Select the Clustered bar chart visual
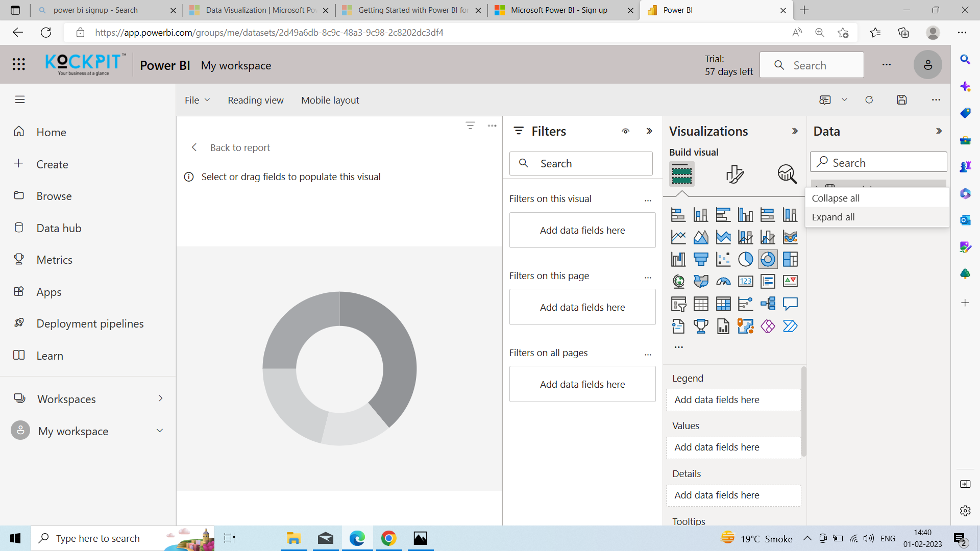The width and height of the screenshot is (980, 551). pyautogui.click(x=723, y=215)
